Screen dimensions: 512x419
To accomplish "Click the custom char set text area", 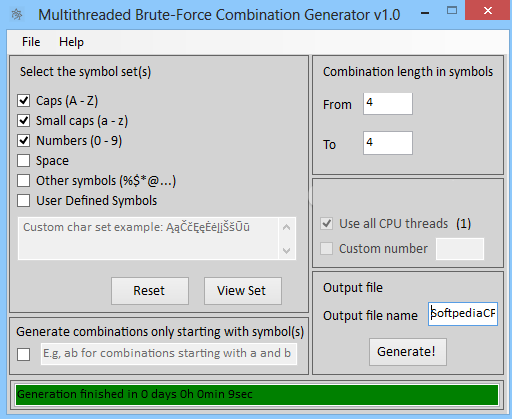I will click(148, 238).
